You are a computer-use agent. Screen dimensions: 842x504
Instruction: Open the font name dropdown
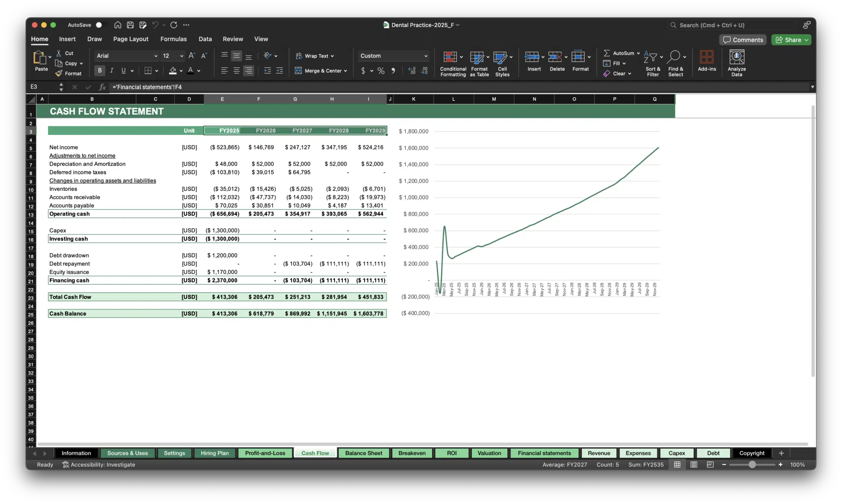(x=125, y=55)
